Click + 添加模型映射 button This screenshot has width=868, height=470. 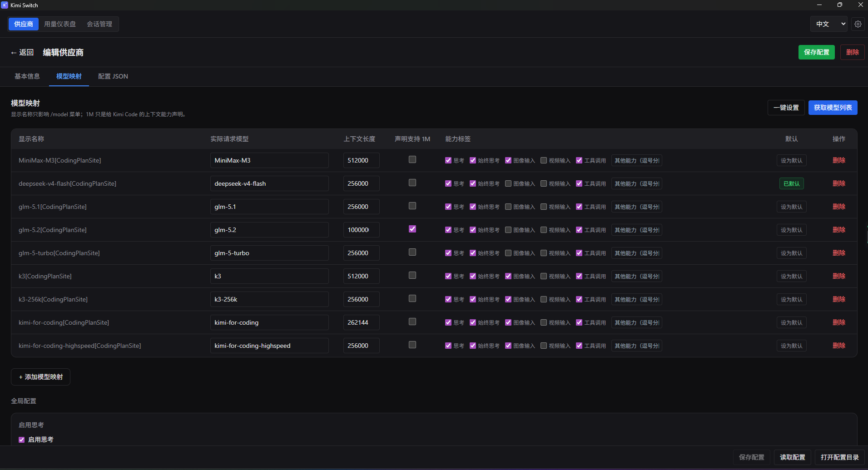click(x=40, y=377)
